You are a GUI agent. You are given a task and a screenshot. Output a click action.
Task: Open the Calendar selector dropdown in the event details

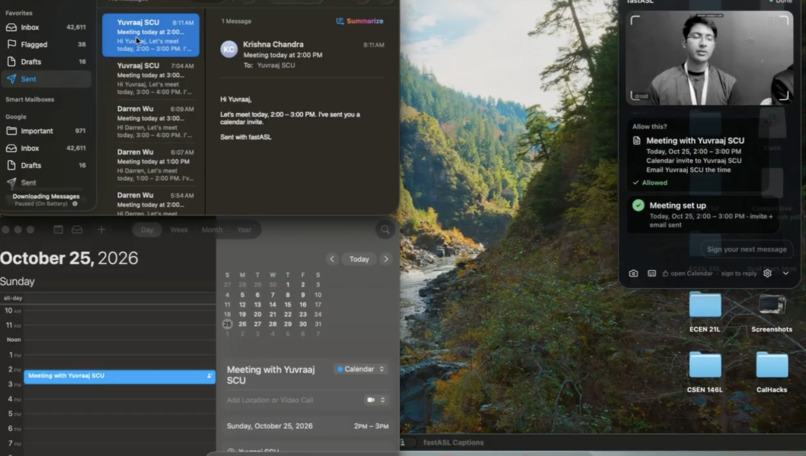point(361,369)
